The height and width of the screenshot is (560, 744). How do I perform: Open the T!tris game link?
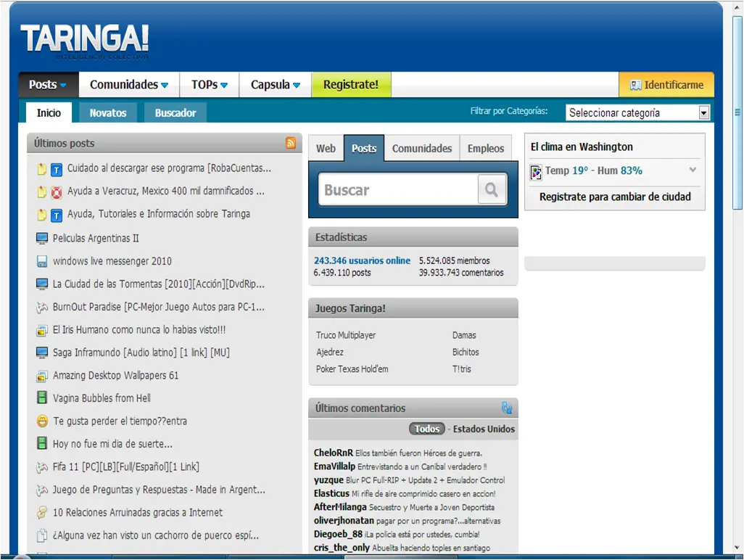pos(462,368)
